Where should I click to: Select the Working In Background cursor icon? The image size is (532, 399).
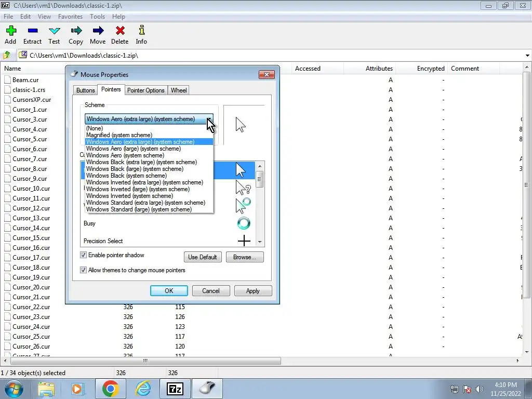click(x=243, y=205)
